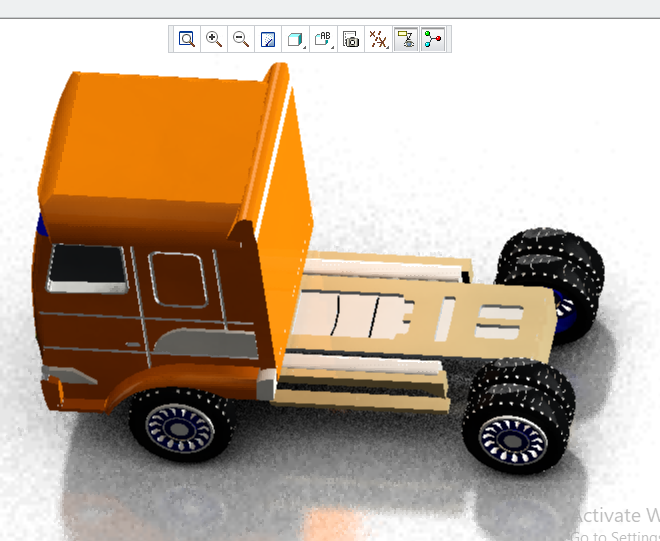Click the truck's front wheel
Viewport: 660px width, 541px height.
181,426
